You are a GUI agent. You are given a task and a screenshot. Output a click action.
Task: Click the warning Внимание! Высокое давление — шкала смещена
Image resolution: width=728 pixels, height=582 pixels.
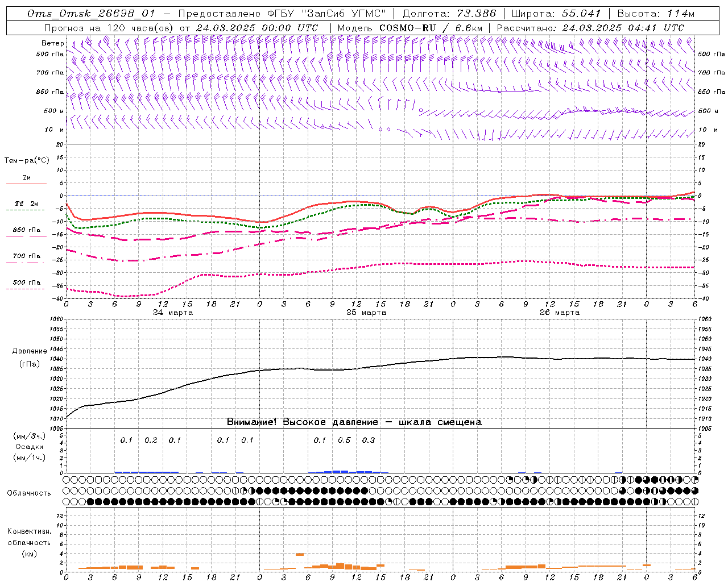point(354,422)
